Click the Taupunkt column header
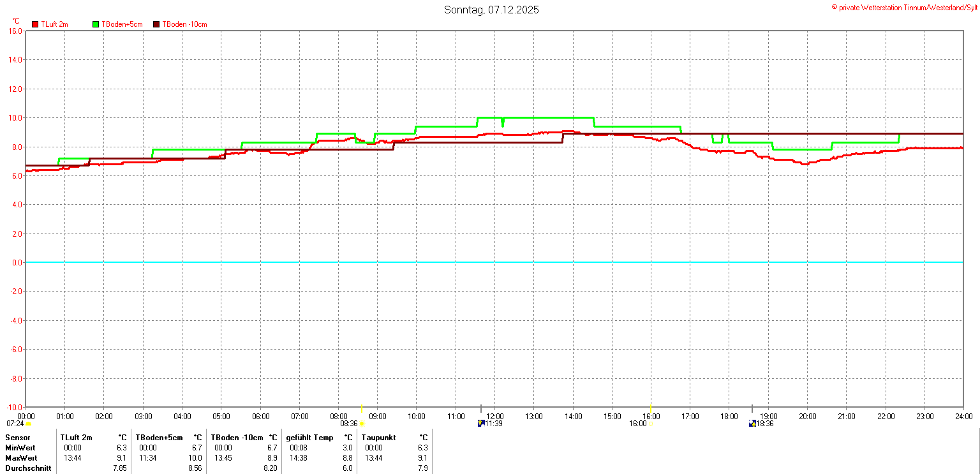Screen dimensions: 980x474 [378, 438]
